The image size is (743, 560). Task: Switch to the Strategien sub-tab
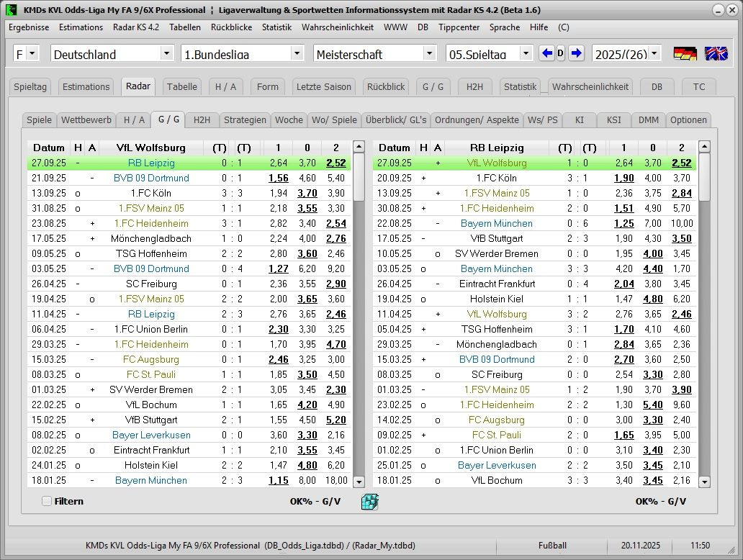[x=245, y=120]
